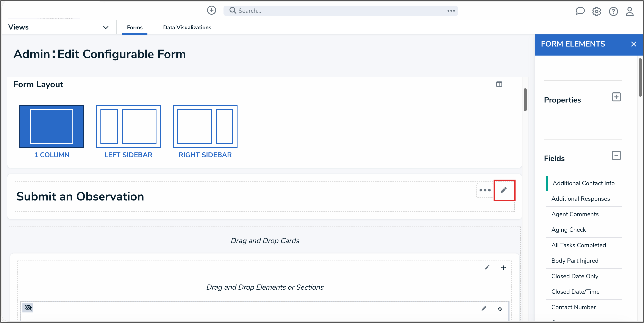Open the user profile icon

pos(630,11)
